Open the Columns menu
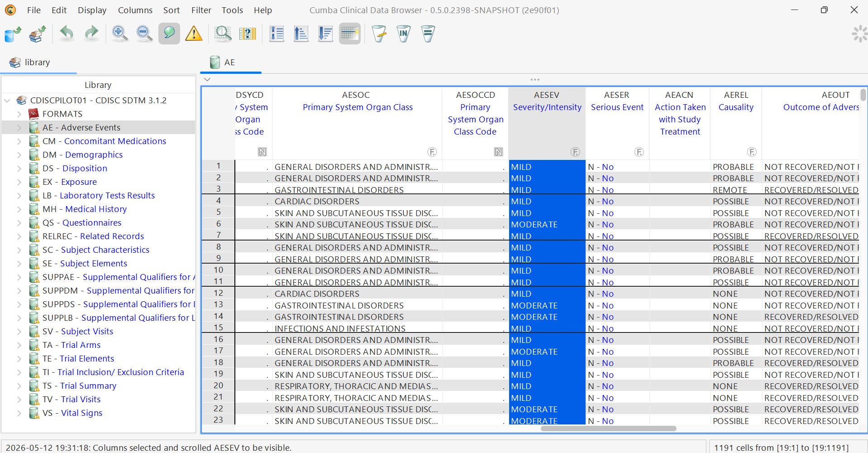 pyautogui.click(x=135, y=10)
